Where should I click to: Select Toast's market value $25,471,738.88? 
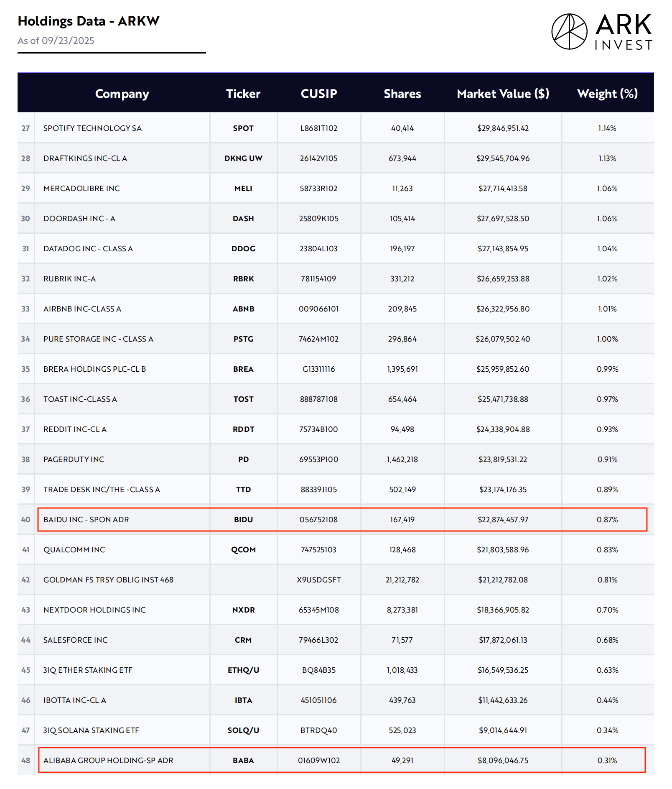(503, 399)
